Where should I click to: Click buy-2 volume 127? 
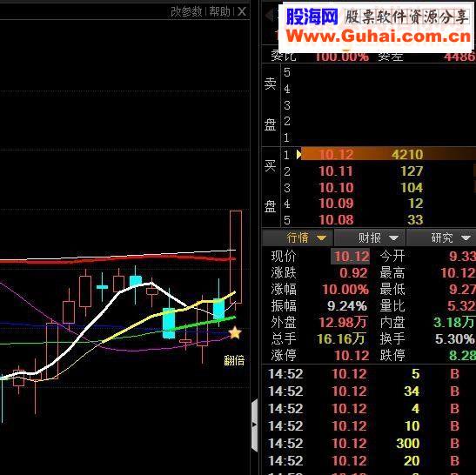[x=412, y=171]
